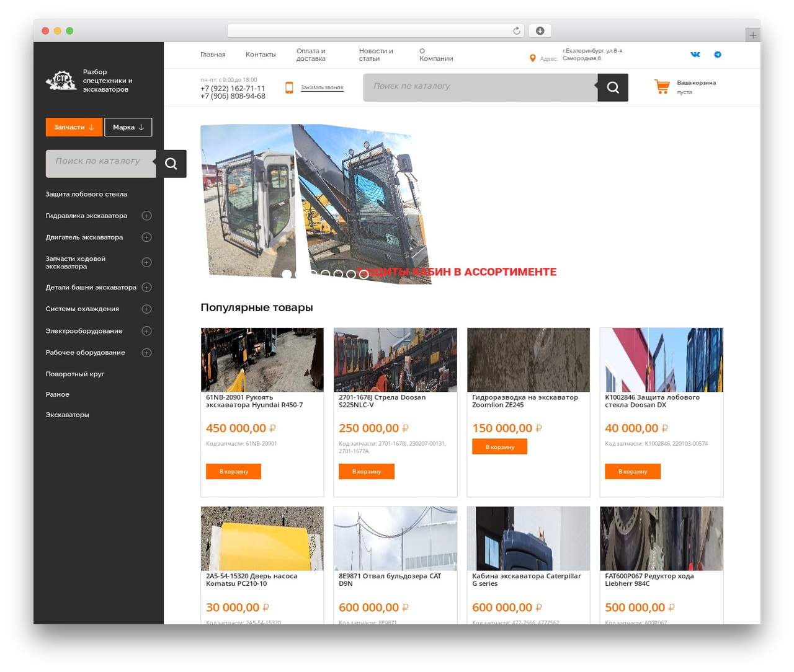Add Стрела Doosan S225NLC-V to cart

tap(367, 472)
